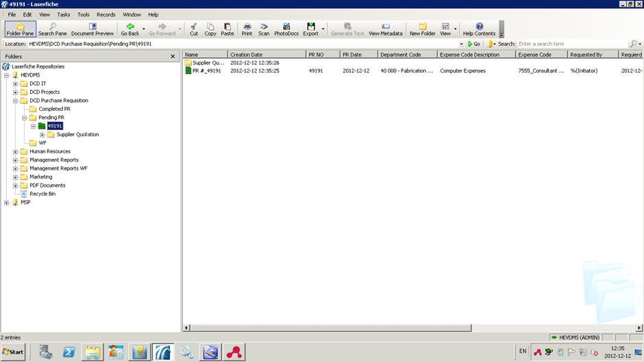This screenshot has width=644, height=362.
Task: Sort by the Creation Date column
Action: click(x=267, y=55)
